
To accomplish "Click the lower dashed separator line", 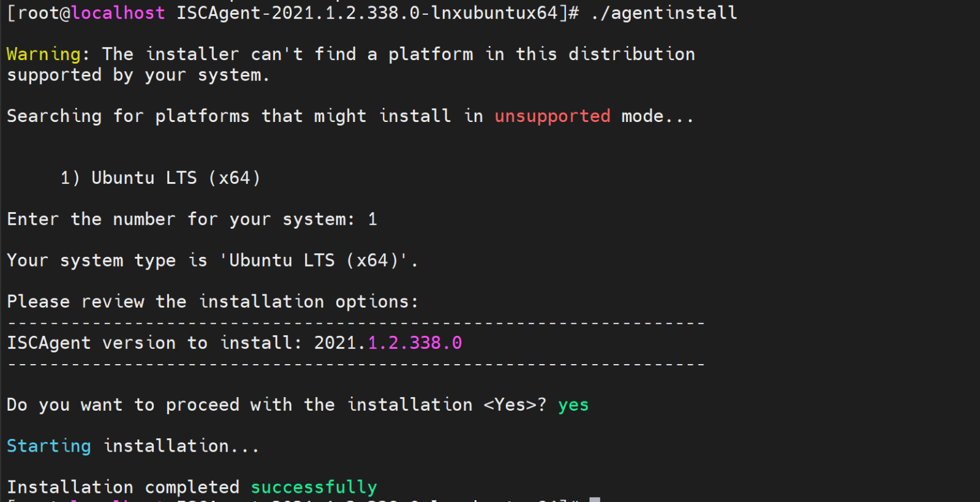I will [x=355, y=364].
